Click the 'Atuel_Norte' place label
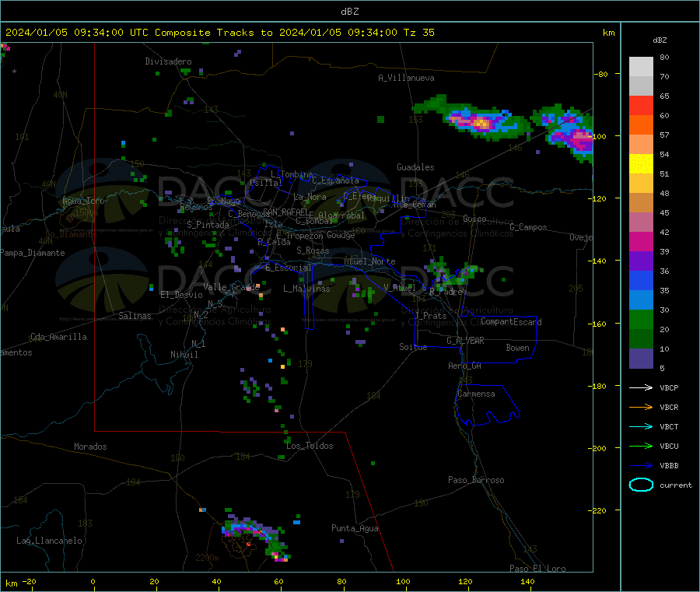700x592 pixels. pos(369,261)
